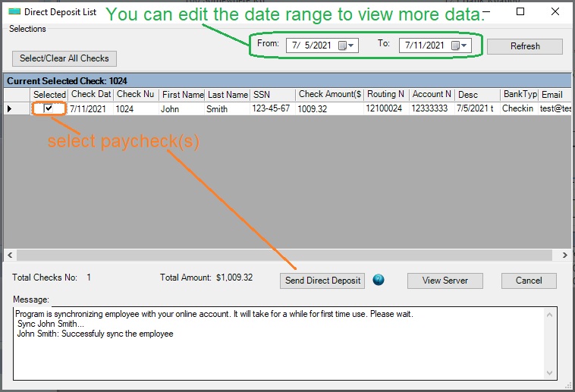
Task: Open View Server
Action: point(445,281)
